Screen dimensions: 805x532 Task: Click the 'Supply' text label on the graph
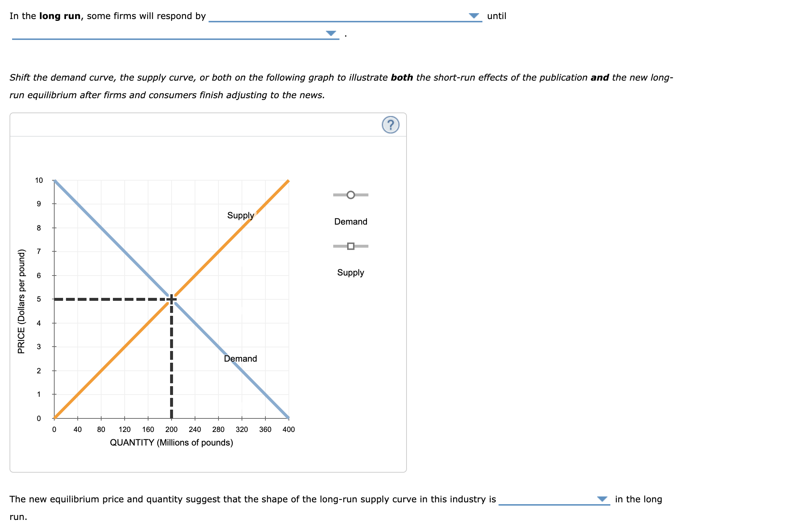(240, 215)
